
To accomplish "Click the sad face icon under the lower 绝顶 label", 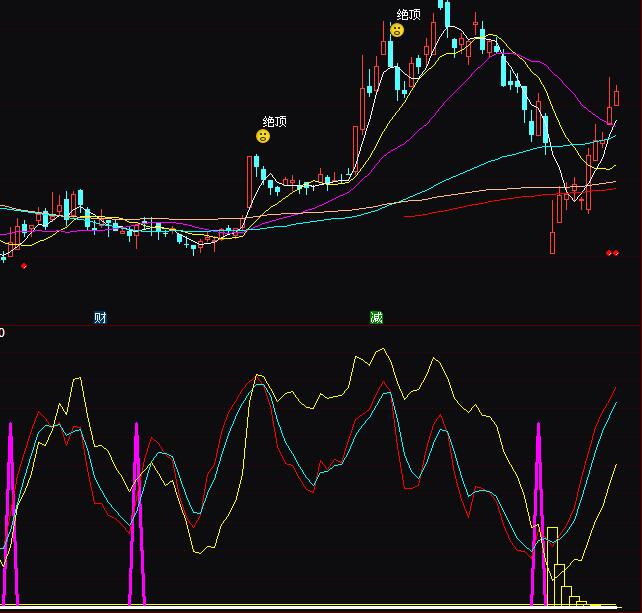I will point(263,136).
